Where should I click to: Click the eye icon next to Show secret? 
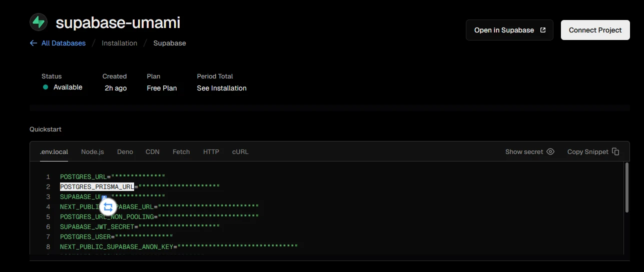point(550,151)
